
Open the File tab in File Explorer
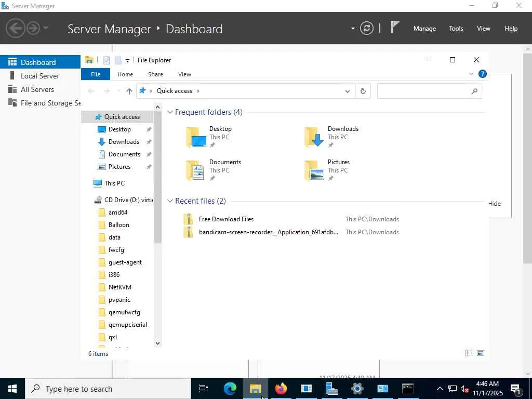pyautogui.click(x=96, y=74)
